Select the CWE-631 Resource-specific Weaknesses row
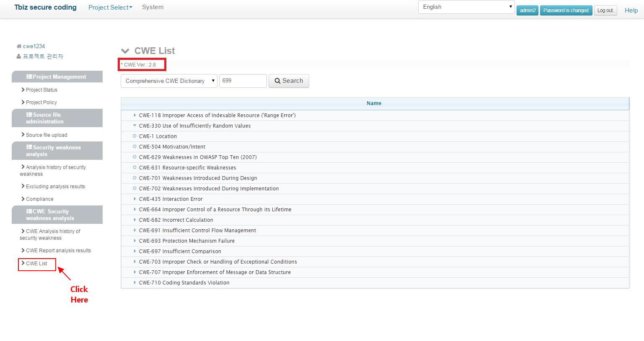Image resolution: width=644 pixels, height=341 pixels. pos(375,167)
